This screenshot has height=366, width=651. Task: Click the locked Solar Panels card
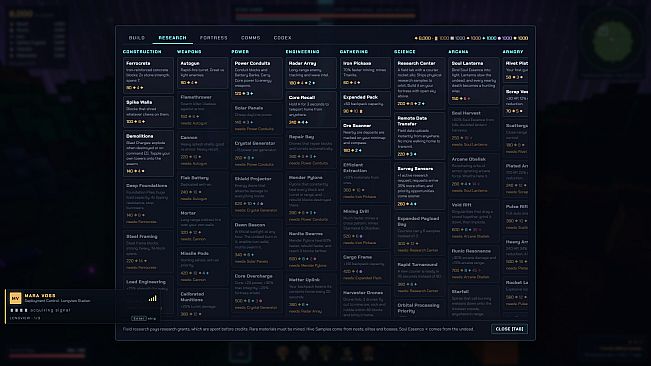[257, 118]
